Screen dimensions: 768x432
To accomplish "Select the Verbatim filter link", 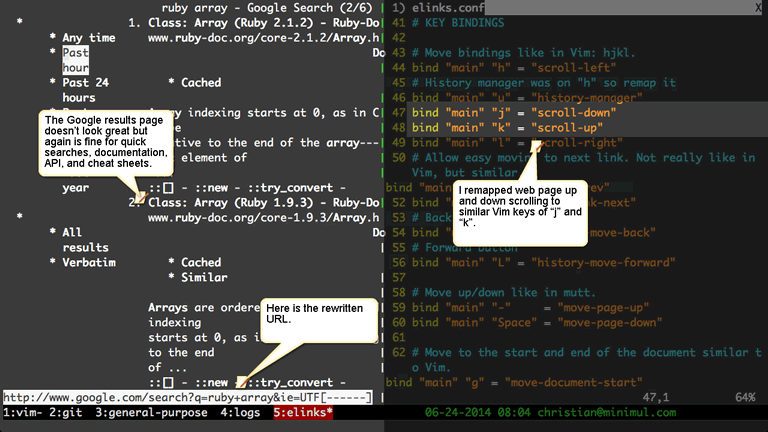I will pos(89,262).
